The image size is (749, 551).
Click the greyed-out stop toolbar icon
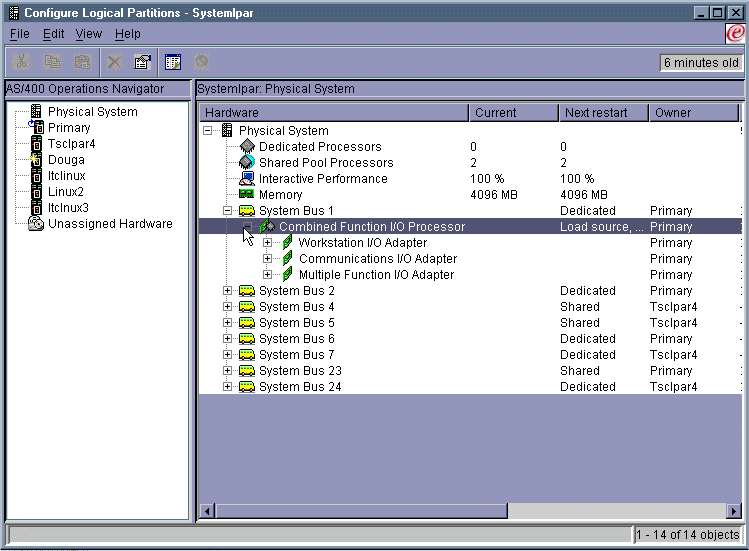click(202, 62)
